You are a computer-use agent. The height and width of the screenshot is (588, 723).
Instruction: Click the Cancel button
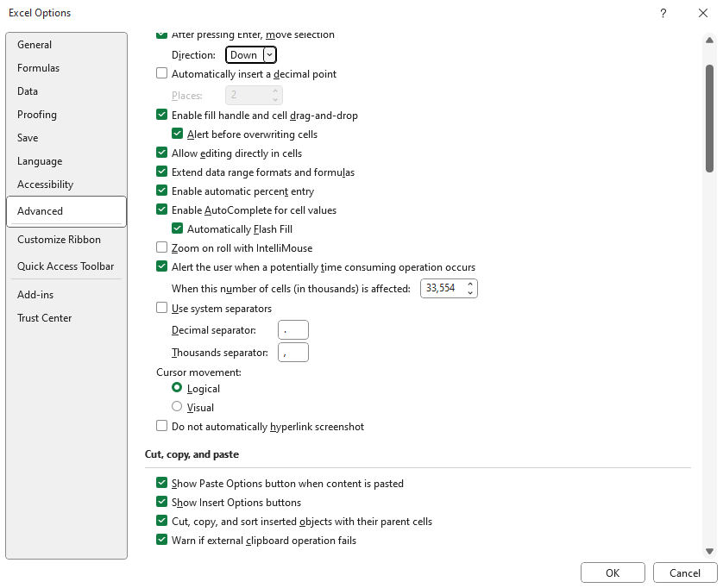click(685, 572)
